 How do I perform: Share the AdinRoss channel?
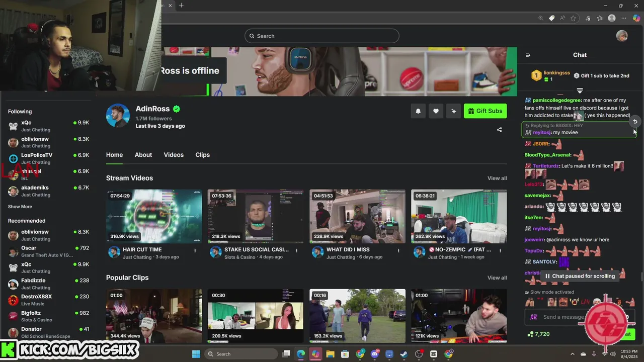[499, 130]
